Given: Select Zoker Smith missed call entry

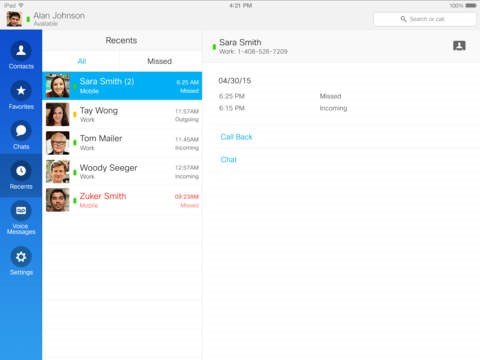Looking at the screenshot, I should click(122, 200).
